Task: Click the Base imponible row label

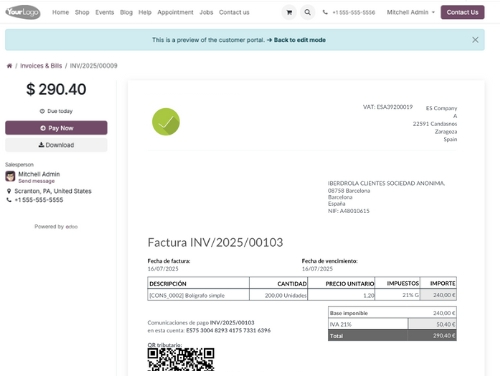Action: [x=349, y=313]
